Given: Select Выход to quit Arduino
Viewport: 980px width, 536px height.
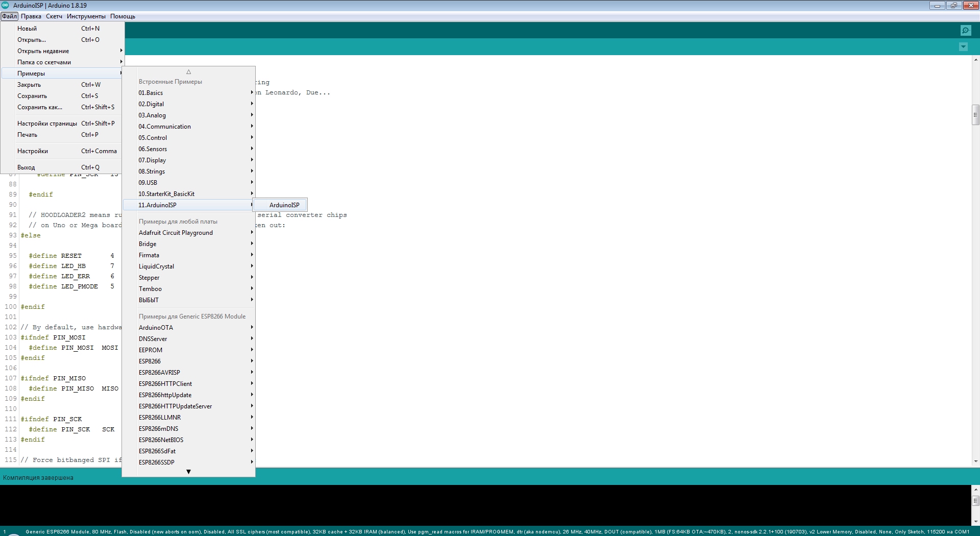Looking at the screenshot, I should [x=62, y=167].
